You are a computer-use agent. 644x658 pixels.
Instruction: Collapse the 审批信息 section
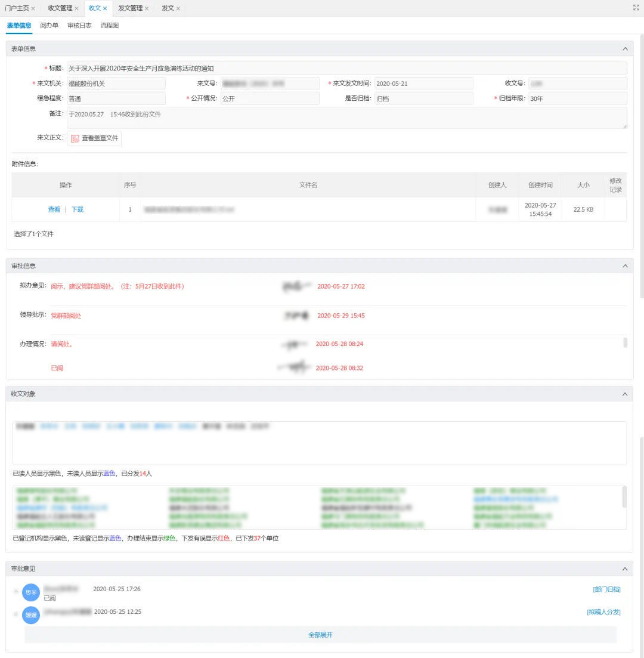click(625, 266)
